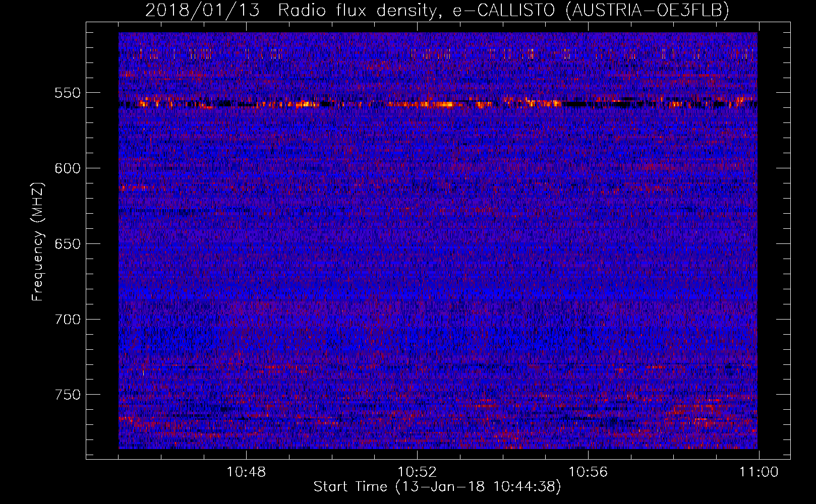Click the bright orange emission band near 555 MHz

click(438, 103)
